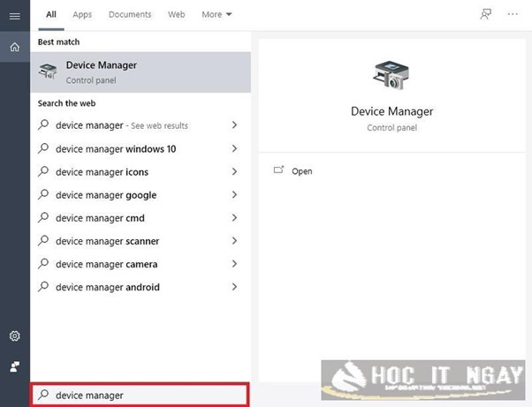Click the search icon beside 'device manager google'
This screenshot has height=407, width=532.
click(x=43, y=194)
